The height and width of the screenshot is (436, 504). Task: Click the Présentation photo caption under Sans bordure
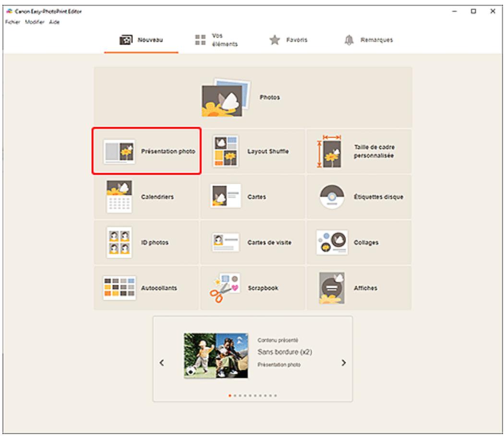click(279, 365)
